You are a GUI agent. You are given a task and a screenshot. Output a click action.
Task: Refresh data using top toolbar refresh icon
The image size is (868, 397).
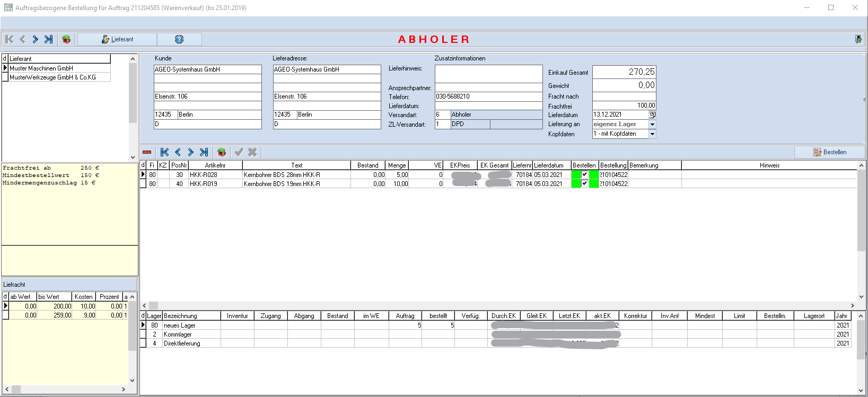click(x=66, y=39)
